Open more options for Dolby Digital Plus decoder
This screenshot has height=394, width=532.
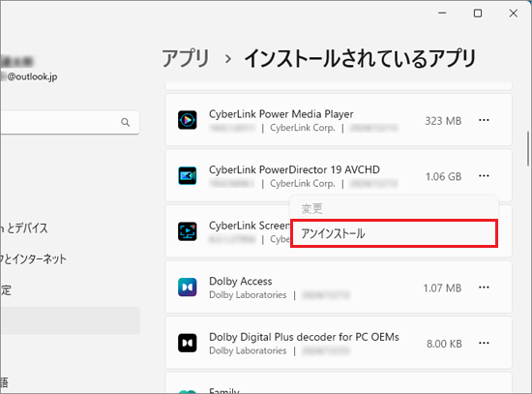tap(484, 343)
